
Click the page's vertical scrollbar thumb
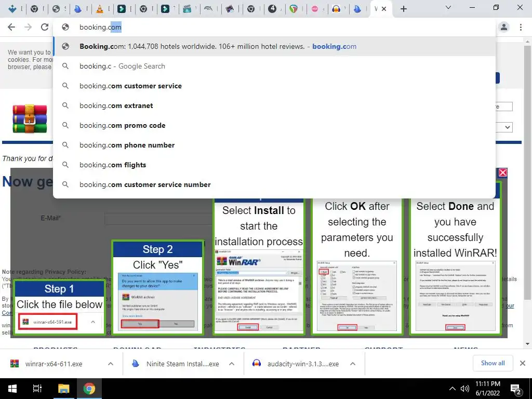click(527, 173)
